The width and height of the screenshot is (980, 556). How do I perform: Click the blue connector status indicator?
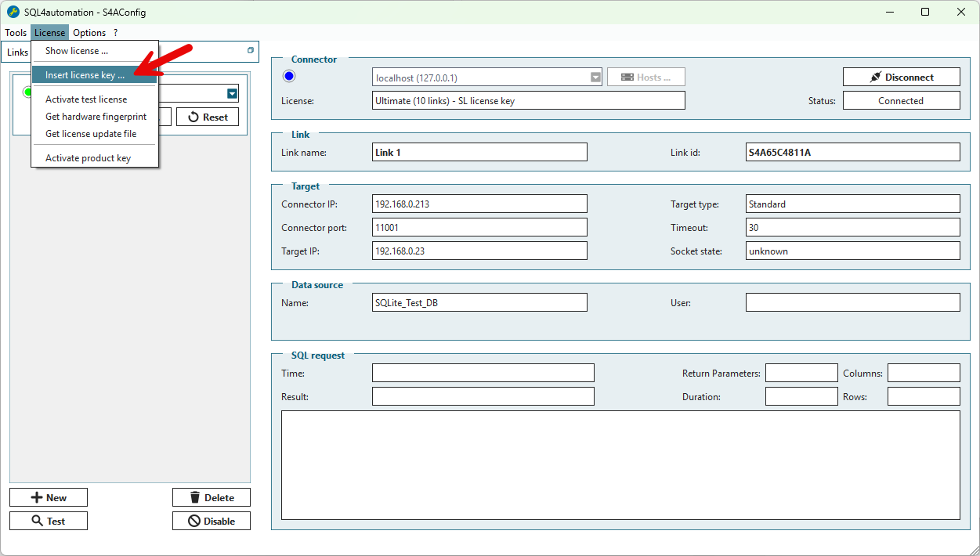point(289,76)
